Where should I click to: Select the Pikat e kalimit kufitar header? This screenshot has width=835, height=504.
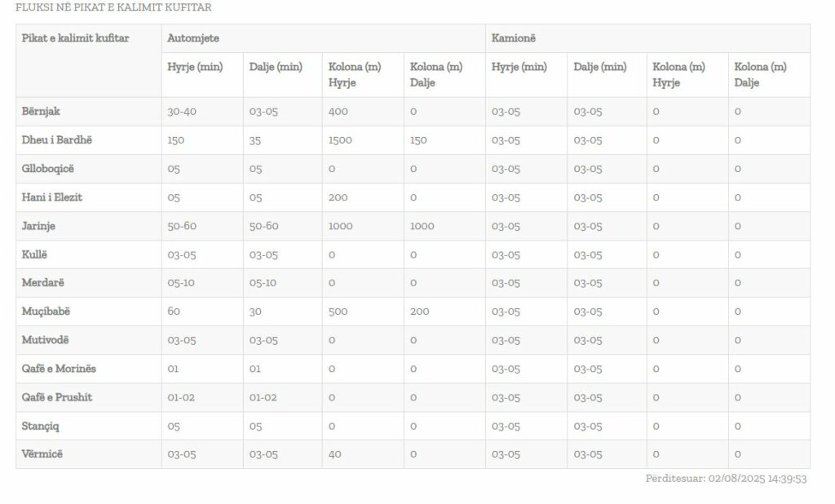click(75, 38)
